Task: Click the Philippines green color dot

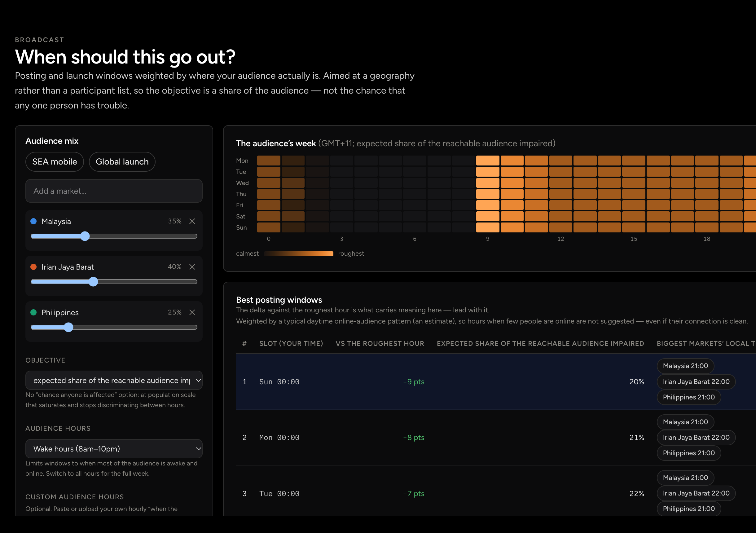Action: tap(33, 312)
